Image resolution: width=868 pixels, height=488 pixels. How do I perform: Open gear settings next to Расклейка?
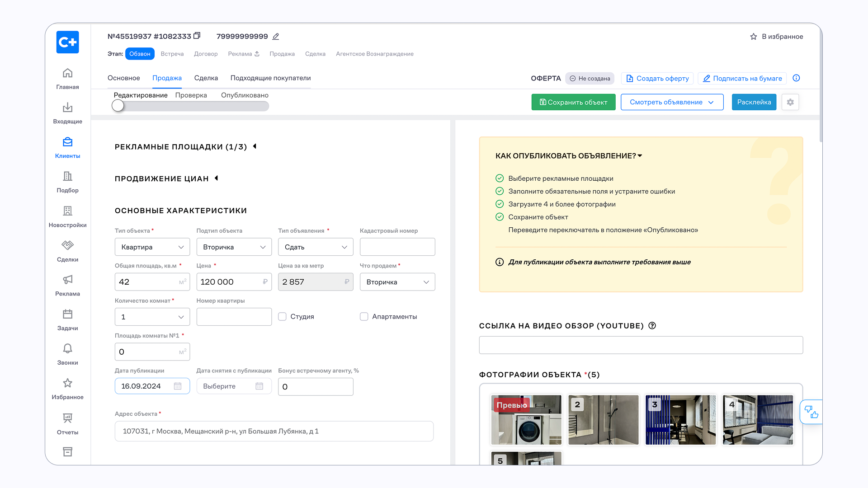[790, 102]
